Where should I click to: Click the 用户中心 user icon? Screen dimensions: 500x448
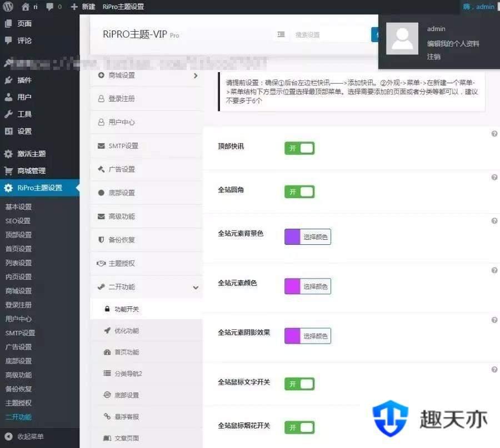(x=101, y=122)
